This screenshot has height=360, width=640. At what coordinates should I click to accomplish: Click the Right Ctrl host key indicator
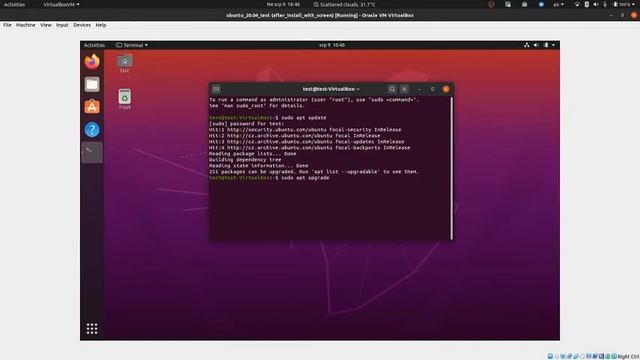coord(629,357)
